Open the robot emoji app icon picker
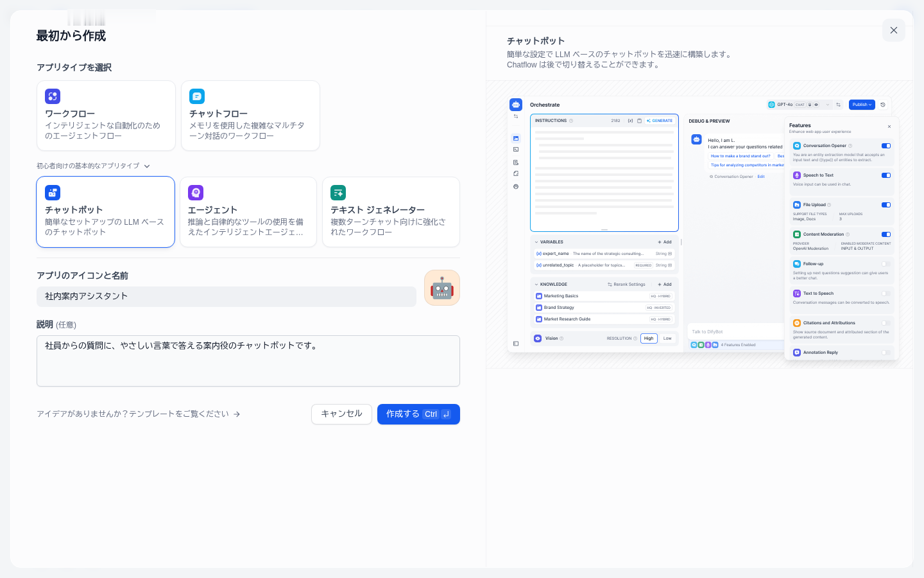The width and height of the screenshot is (924, 578). [x=442, y=288]
